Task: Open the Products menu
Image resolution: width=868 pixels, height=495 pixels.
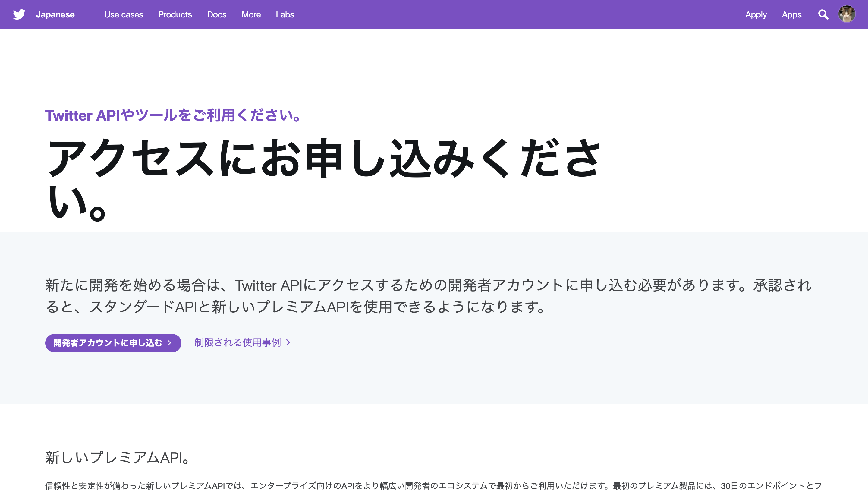Action: (x=175, y=14)
